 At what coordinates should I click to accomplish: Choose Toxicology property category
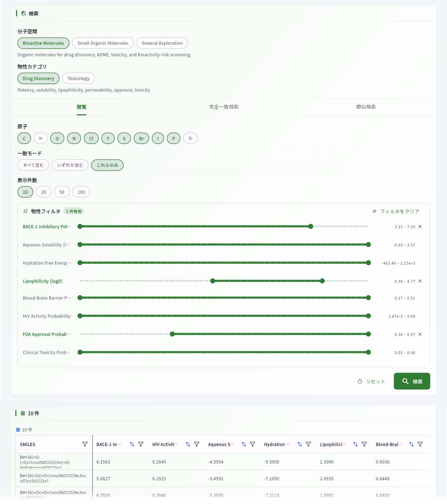(x=79, y=79)
